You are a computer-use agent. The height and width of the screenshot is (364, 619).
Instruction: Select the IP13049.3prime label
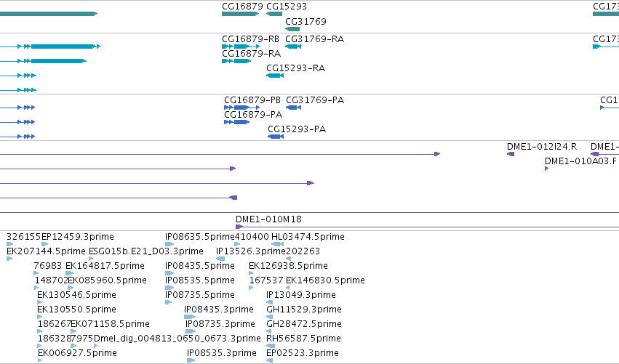[301, 295]
